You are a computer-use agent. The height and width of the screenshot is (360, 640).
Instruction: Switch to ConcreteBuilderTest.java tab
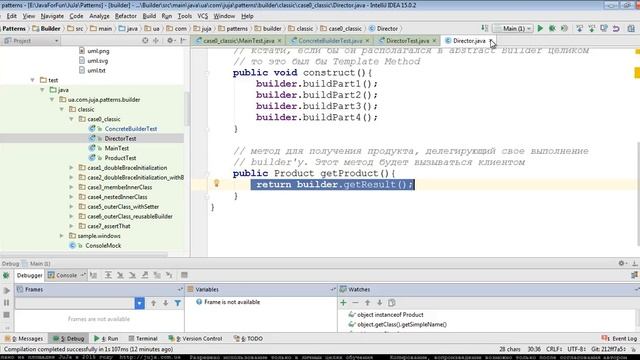(330, 41)
